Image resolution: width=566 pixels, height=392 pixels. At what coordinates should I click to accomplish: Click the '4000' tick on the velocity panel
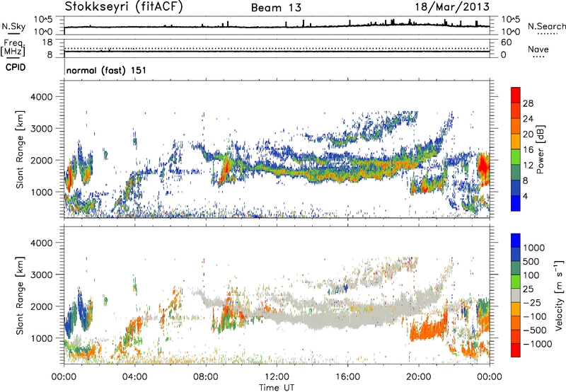41,243
